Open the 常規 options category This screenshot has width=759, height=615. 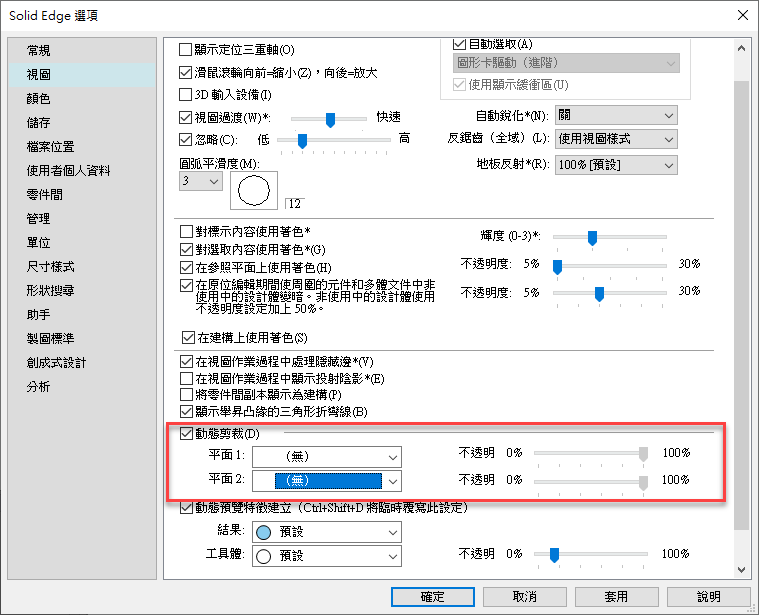point(39,50)
